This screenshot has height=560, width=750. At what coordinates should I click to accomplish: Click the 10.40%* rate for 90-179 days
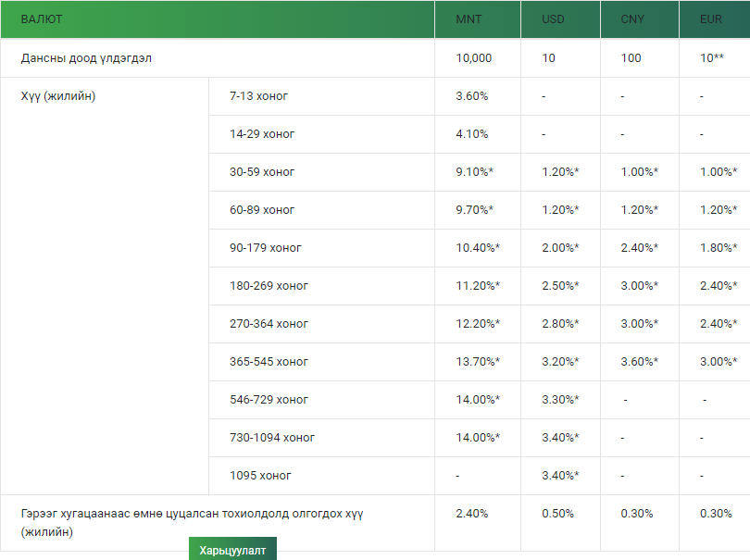click(478, 248)
